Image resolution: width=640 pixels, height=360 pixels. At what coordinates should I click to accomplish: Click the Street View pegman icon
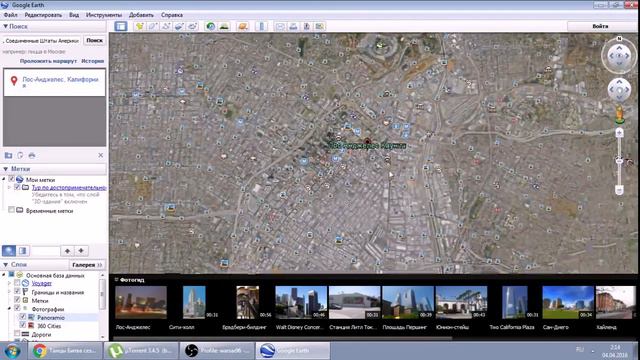pyautogui.click(x=619, y=114)
